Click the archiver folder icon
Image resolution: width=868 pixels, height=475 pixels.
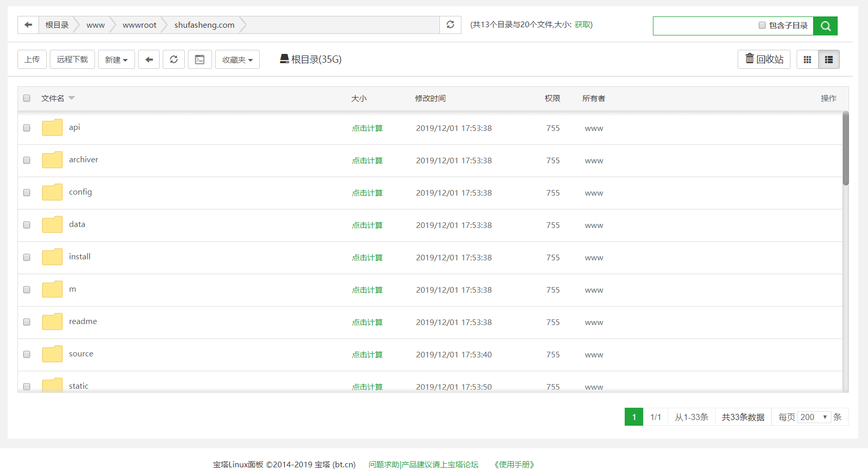coord(52,160)
